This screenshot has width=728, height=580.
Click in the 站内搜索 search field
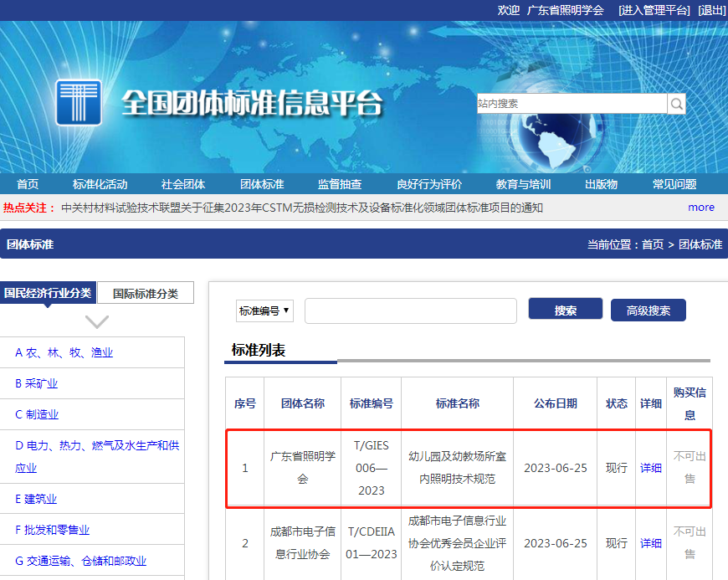point(572,104)
